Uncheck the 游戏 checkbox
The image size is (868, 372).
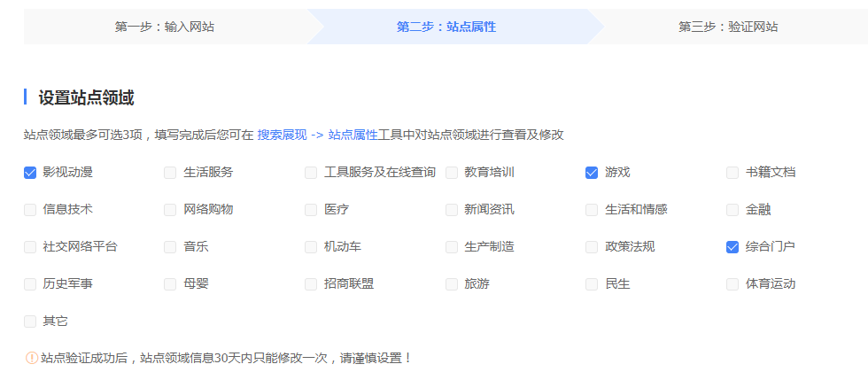(x=592, y=173)
